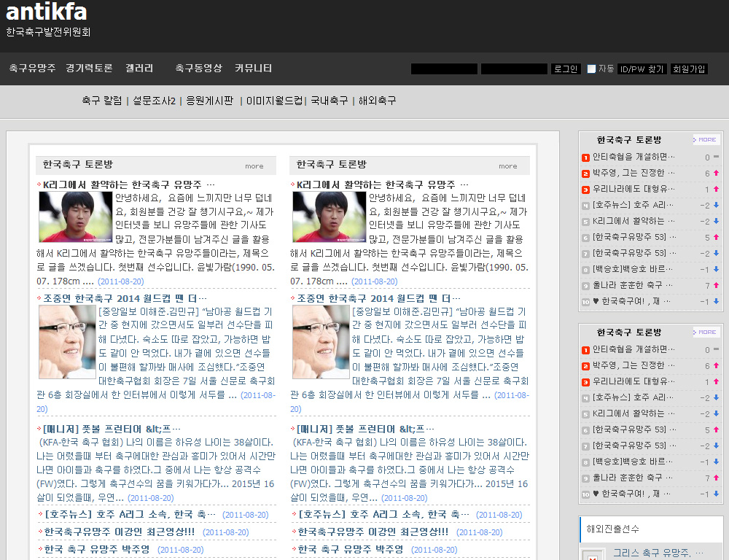Expand 'more' in left column 한국축구 토론방
Viewport: 729px width, 560px height.
tap(254, 166)
